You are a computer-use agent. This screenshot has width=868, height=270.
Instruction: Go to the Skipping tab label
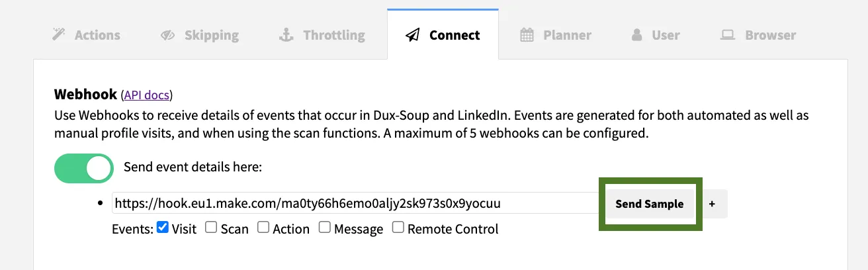coord(212,35)
